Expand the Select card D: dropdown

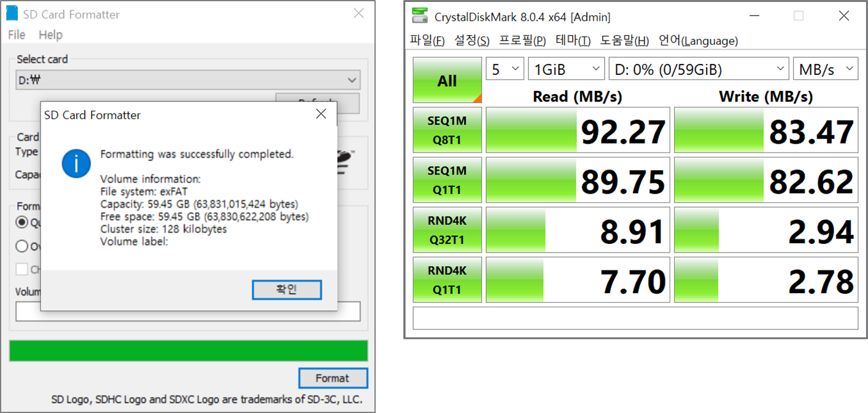click(188, 80)
